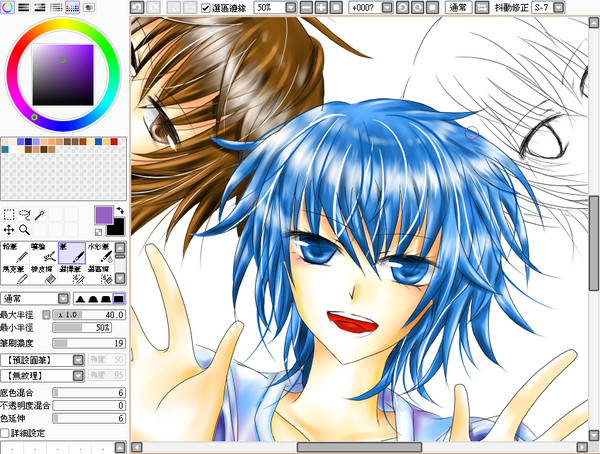Image resolution: width=600 pixels, height=454 pixels.
Task: Expand the brush blend mode dropdown
Action: [63, 298]
